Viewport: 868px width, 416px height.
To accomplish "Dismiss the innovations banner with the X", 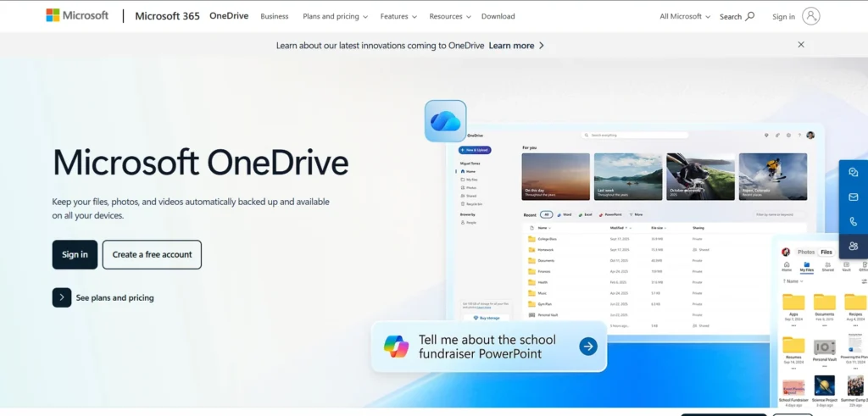I will pos(801,45).
